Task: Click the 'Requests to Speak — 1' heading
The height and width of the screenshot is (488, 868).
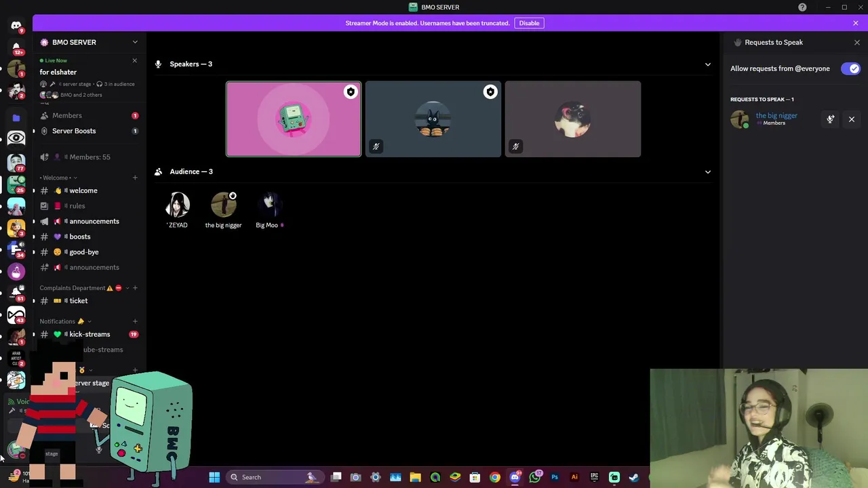Action: click(762, 100)
